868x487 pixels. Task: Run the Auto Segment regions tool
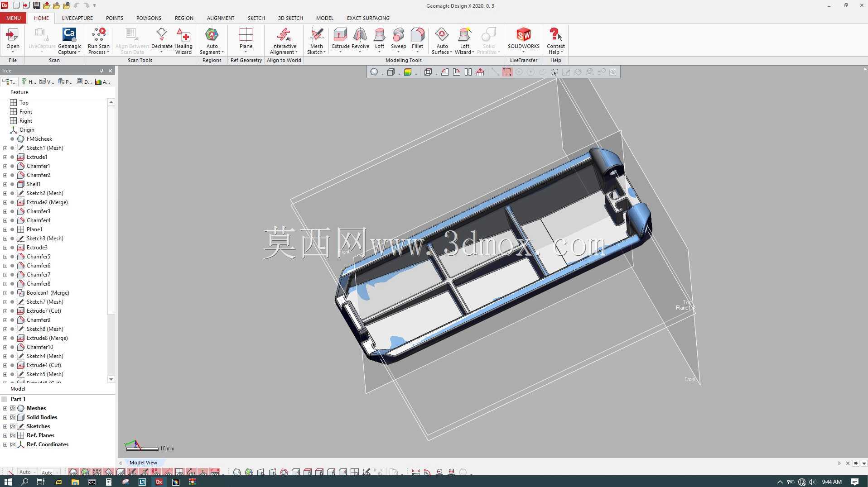(x=212, y=40)
